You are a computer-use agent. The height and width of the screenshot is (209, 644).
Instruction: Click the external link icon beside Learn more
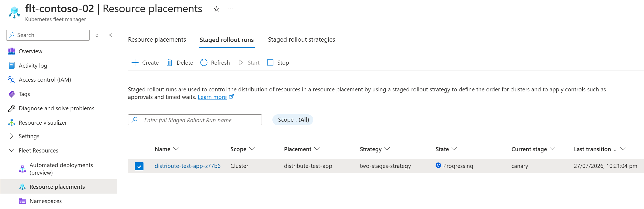[231, 97]
